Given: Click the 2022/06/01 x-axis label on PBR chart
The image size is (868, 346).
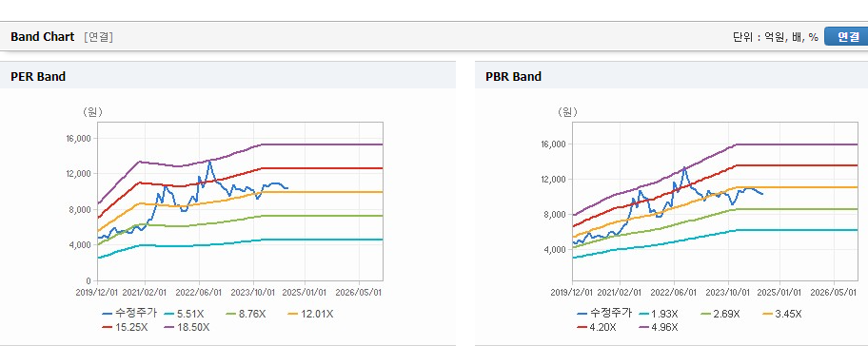Looking at the screenshot, I should [674, 293].
